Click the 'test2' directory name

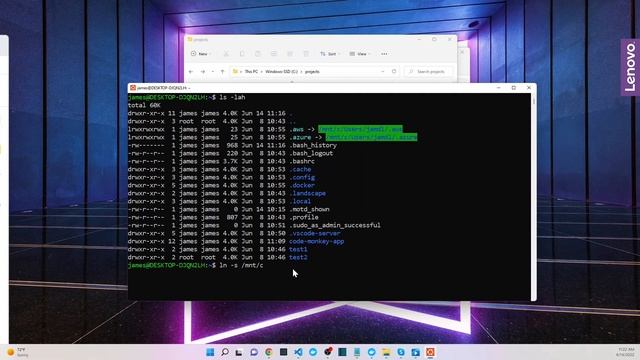(x=298, y=258)
